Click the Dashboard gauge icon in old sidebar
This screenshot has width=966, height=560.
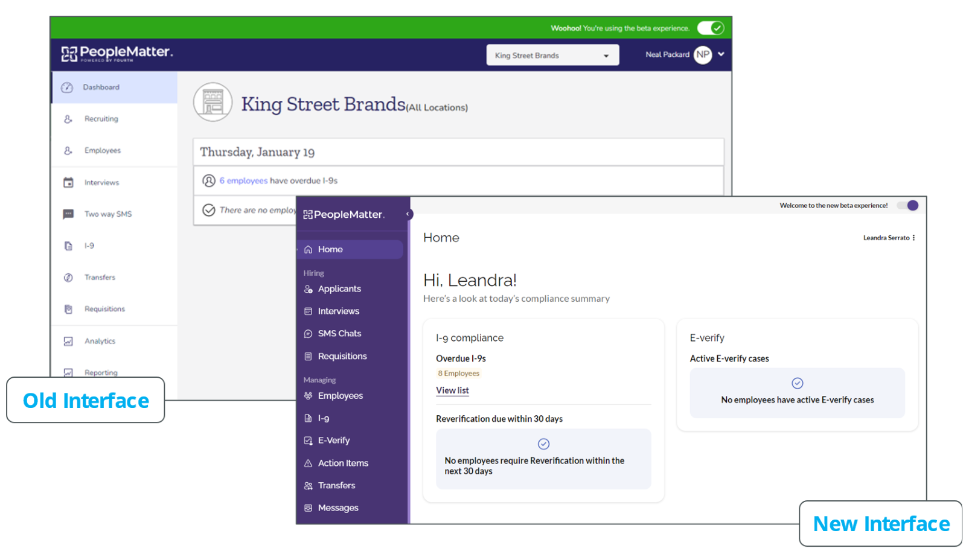coord(67,87)
